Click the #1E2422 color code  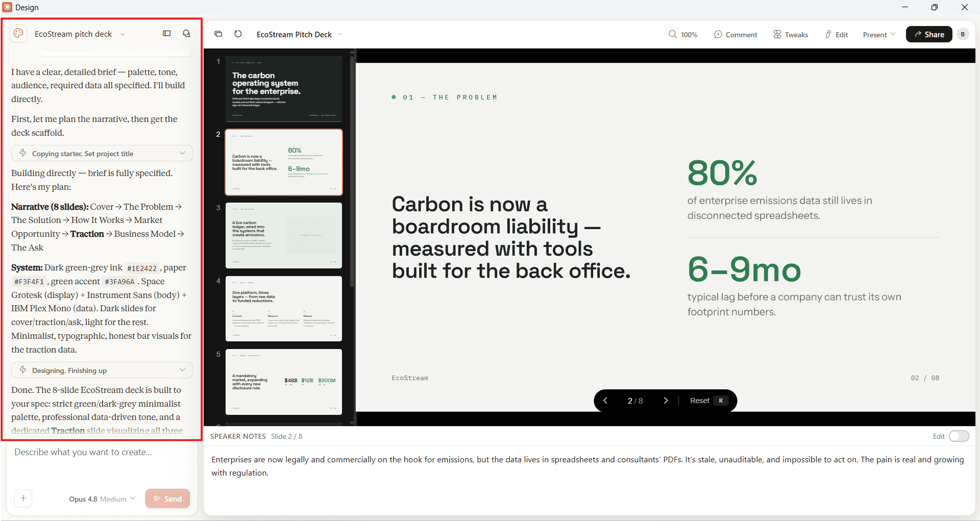[142, 268]
